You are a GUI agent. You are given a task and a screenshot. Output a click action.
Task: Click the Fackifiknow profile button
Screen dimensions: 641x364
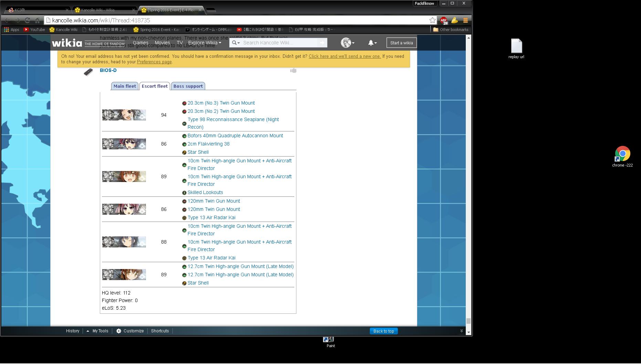click(x=424, y=3)
